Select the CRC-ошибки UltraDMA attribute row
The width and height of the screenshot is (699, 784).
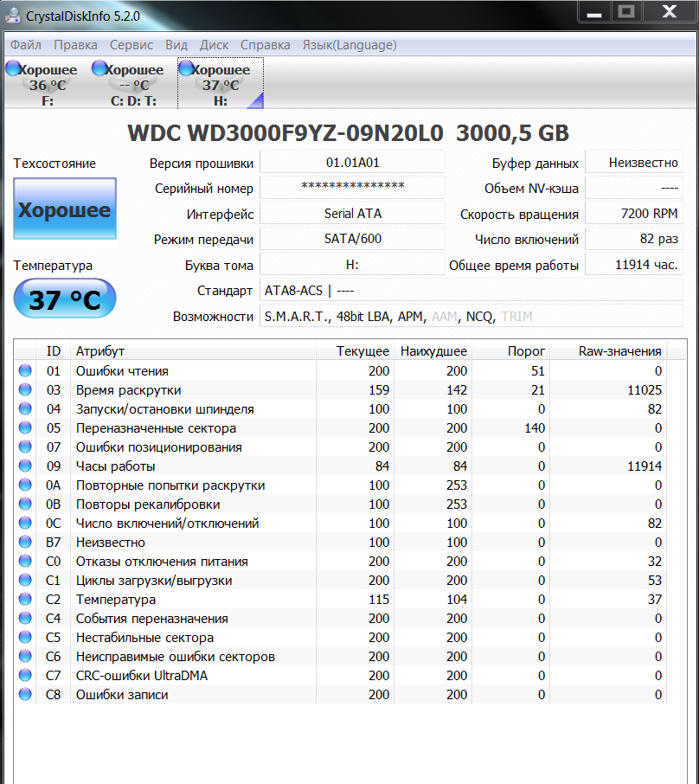pos(341,675)
